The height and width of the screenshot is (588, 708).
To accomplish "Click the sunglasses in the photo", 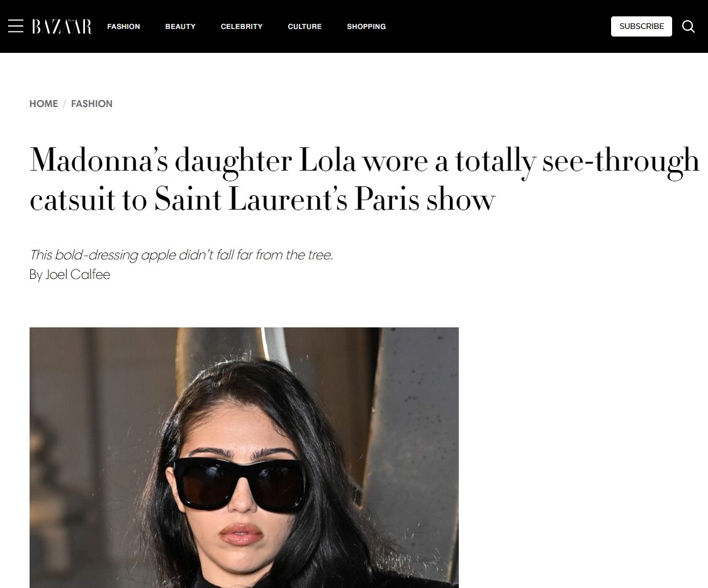I will 240,485.
